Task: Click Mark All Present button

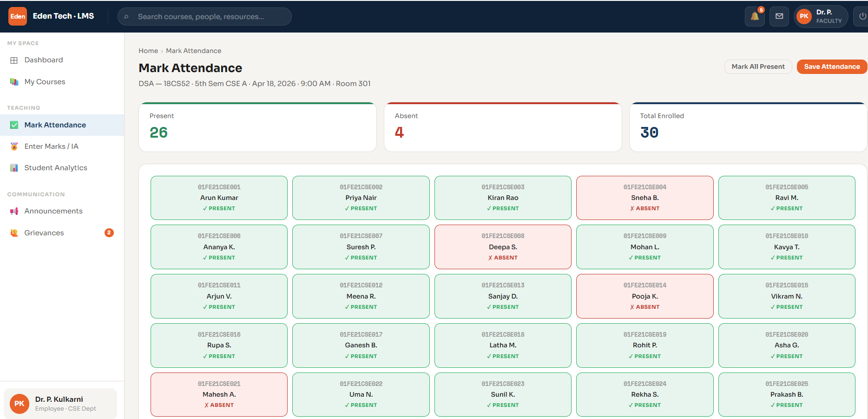Action: 758,67
